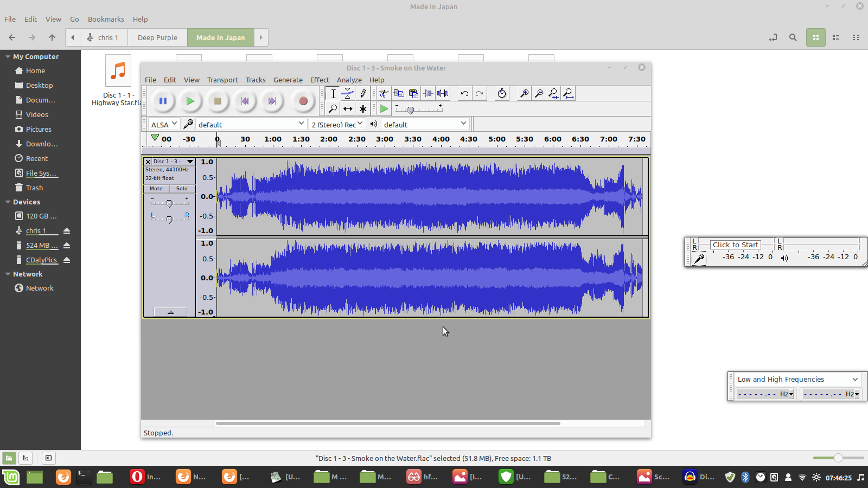The height and width of the screenshot is (488, 868).
Task: Mute the Disc 1 - 3 track
Action: tap(156, 189)
